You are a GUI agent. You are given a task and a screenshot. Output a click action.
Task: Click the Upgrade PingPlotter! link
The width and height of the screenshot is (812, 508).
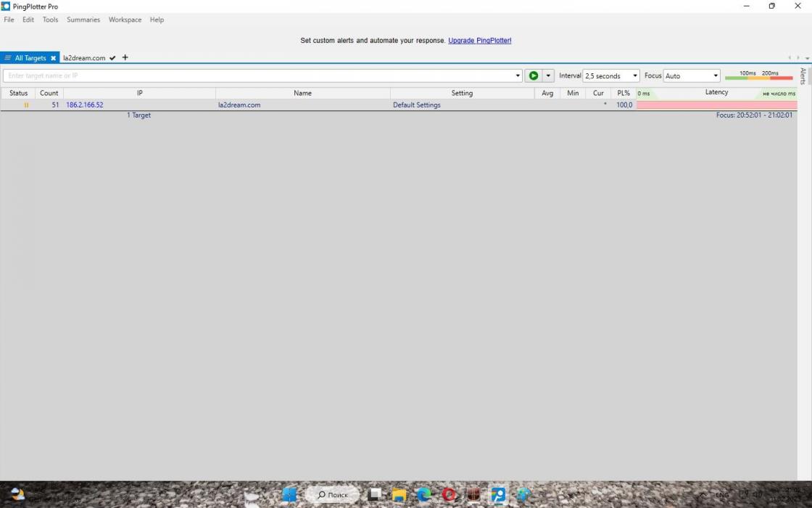coord(479,41)
